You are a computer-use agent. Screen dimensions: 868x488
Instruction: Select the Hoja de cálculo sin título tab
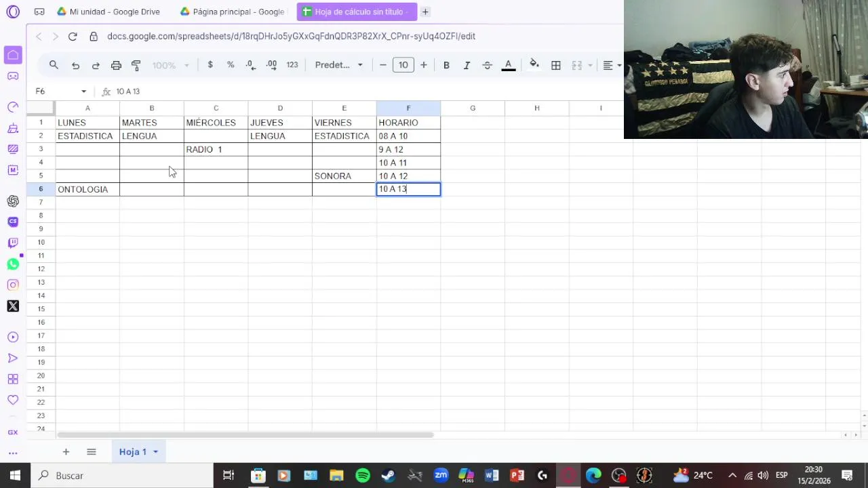click(357, 12)
